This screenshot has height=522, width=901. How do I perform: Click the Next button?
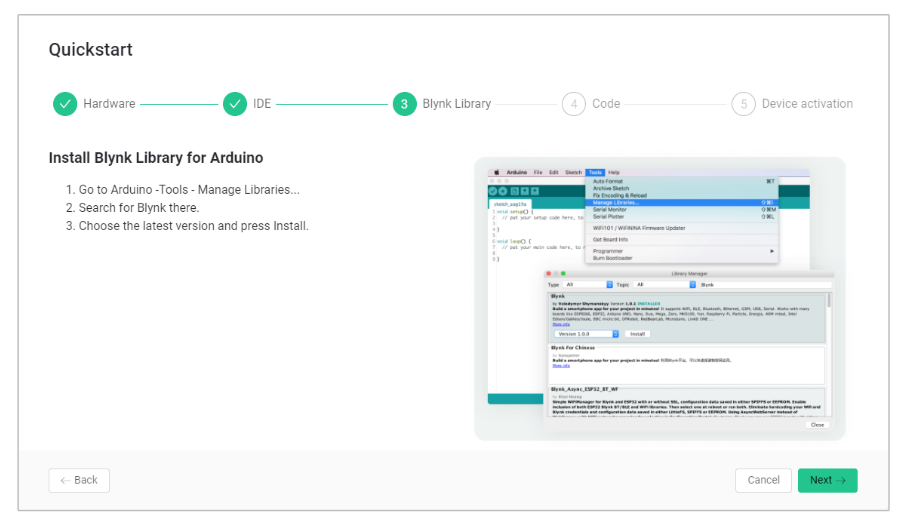coord(827,480)
